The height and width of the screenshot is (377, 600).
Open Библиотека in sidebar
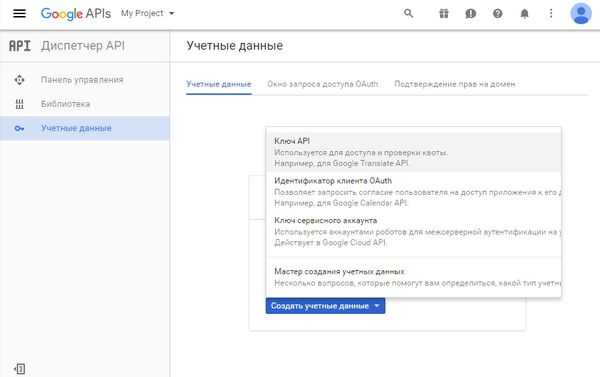(x=85, y=104)
